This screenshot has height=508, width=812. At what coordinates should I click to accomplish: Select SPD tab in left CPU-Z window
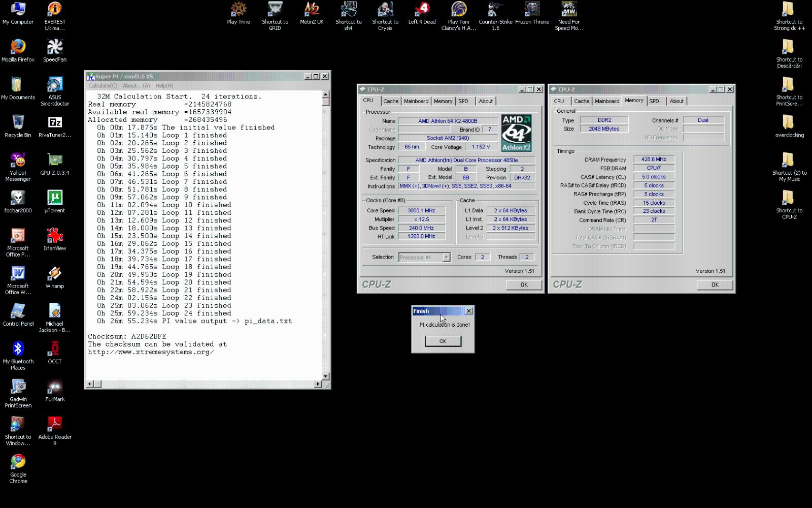click(463, 101)
